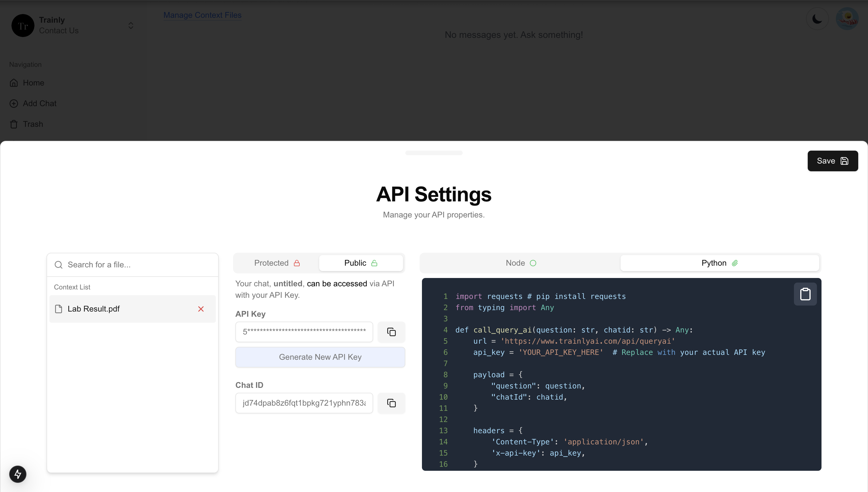The height and width of the screenshot is (492, 868).
Task: Toggle dark mode moon icon
Action: (x=817, y=19)
